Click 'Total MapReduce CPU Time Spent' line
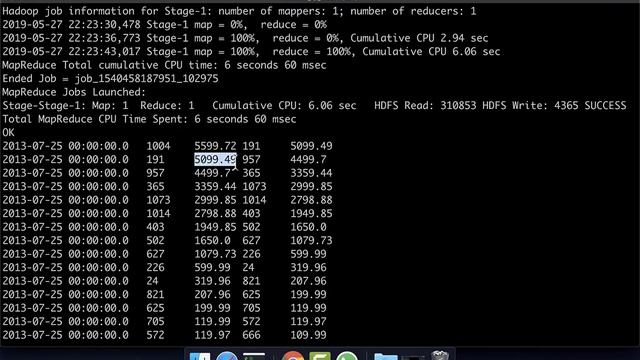 149,119
